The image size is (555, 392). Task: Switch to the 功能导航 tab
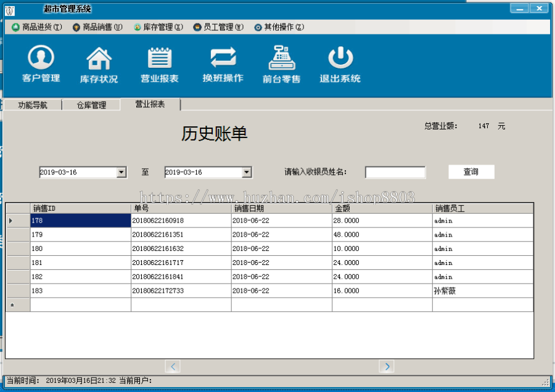(x=32, y=104)
